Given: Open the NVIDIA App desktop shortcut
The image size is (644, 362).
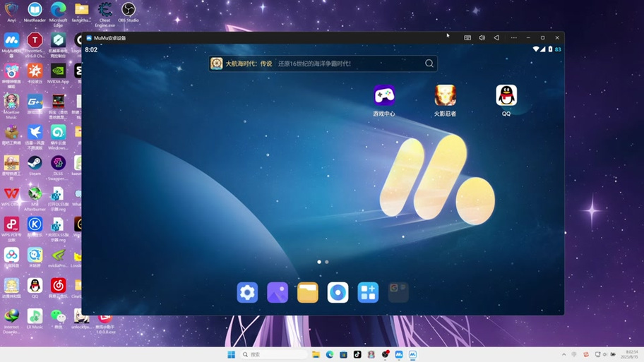Looking at the screenshot, I should tap(58, 74).
